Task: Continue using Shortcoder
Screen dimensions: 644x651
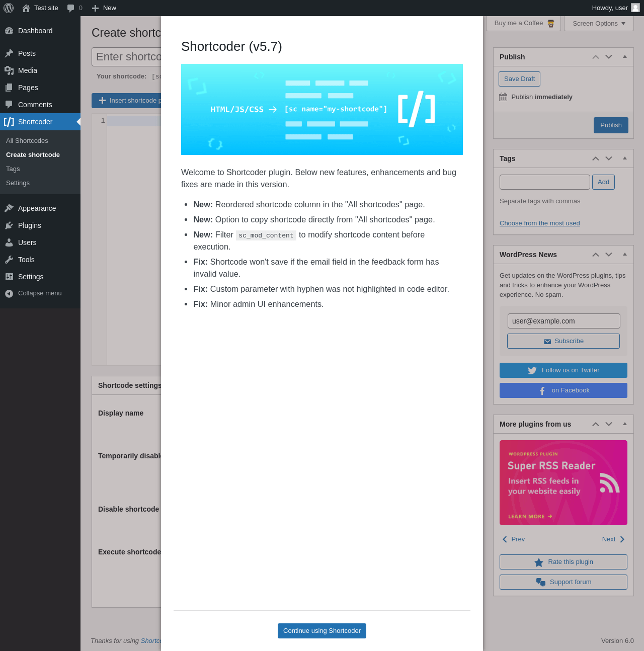Action: click(322, 631)
